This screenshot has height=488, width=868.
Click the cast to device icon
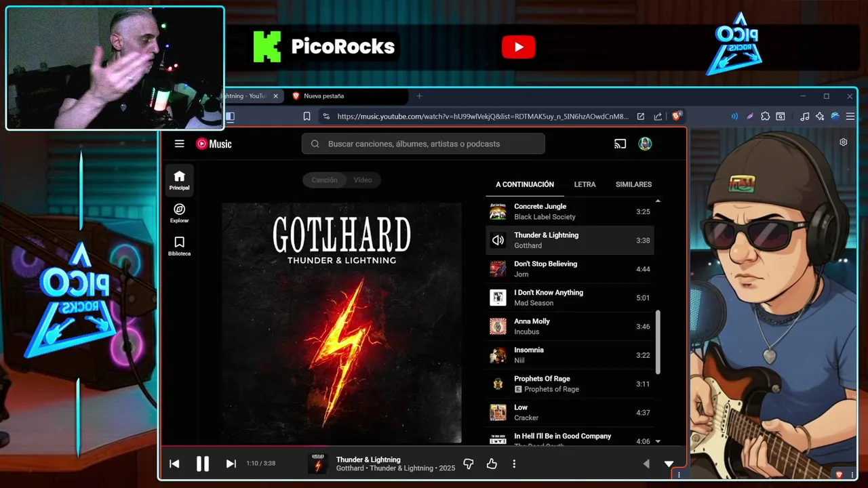620,144
